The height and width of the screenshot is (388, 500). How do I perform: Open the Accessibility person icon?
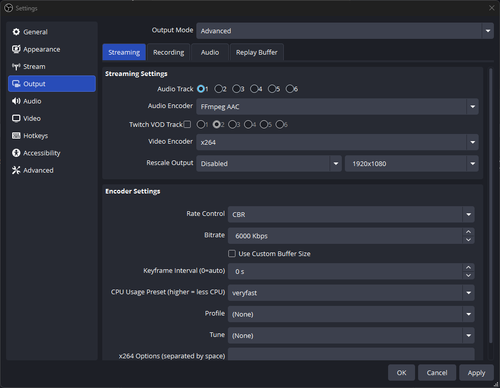(x=16, y=153)
